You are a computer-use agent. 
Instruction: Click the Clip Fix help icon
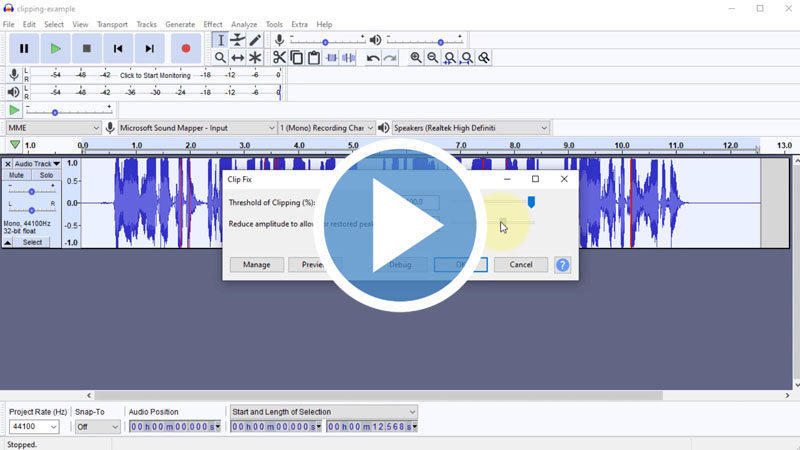coord(562,265)
